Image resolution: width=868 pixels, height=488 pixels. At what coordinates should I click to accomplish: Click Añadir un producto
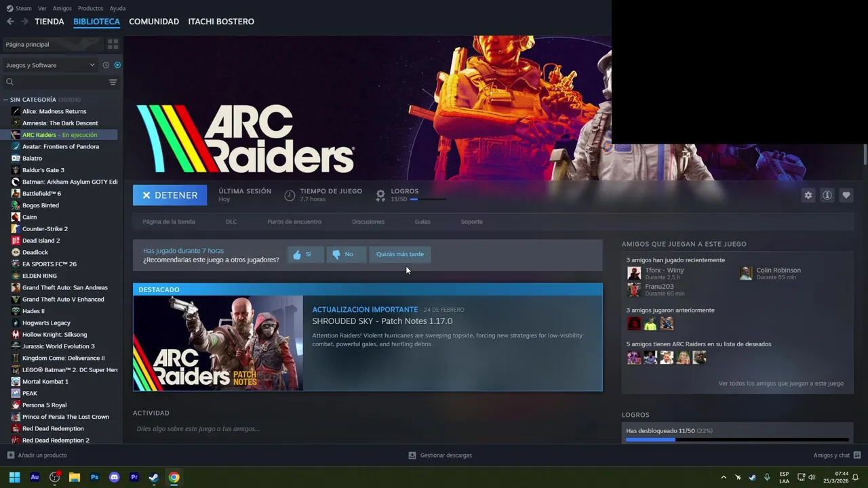point(37,455)
